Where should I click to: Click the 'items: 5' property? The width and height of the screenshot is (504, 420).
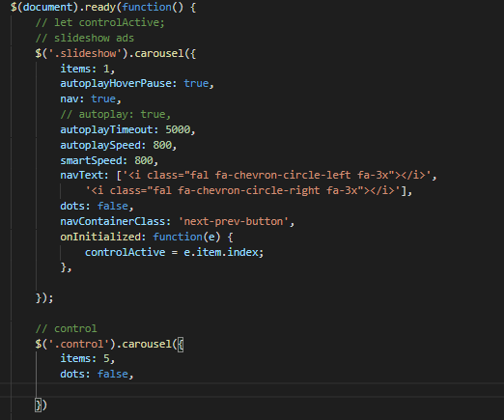[87, 358]
